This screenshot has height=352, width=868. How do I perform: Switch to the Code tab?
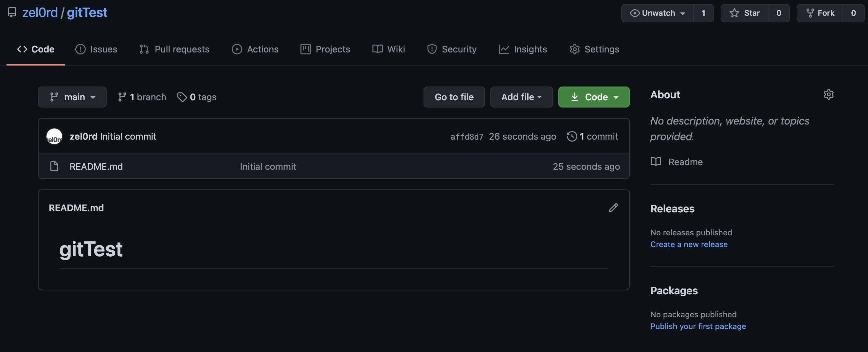click(x=36, y=49)
